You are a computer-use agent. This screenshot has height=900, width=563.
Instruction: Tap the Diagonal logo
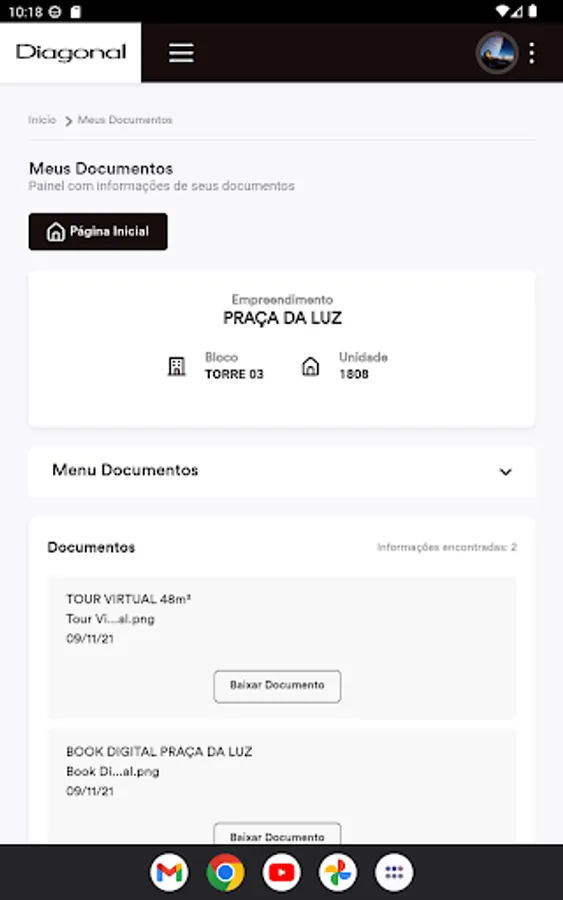click(x=71, y=52)
